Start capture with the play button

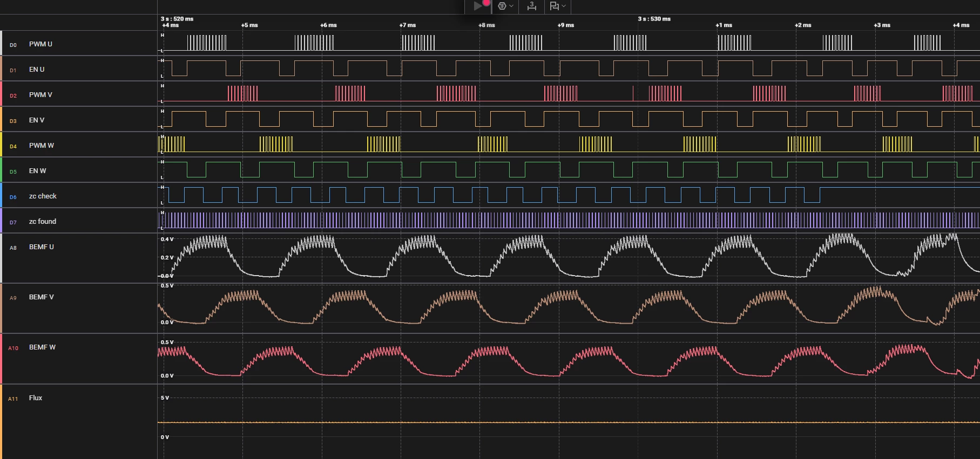(x=478, y=6)
